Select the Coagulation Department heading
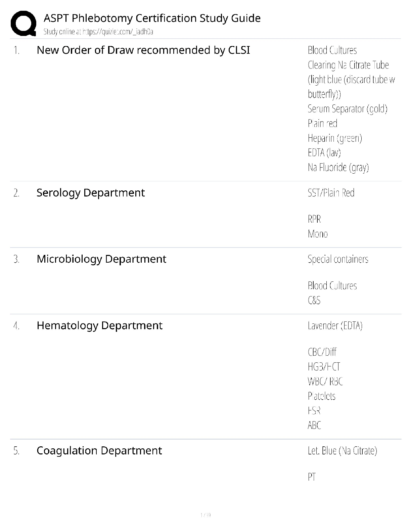This screenshot has height=532, width=411. (99, 451)
